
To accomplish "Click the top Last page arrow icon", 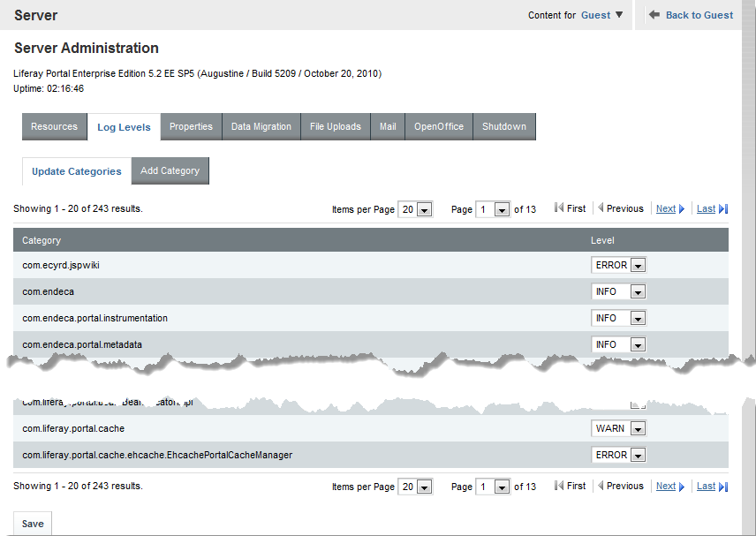I will [x=723, y=209].
